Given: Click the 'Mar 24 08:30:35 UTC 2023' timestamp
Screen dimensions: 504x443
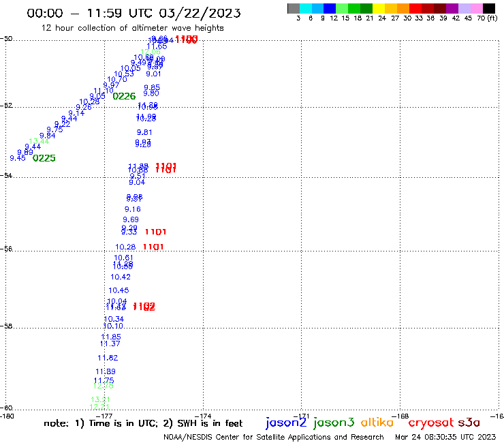Looking at the screenshot, I should click(x=445, y=437).
